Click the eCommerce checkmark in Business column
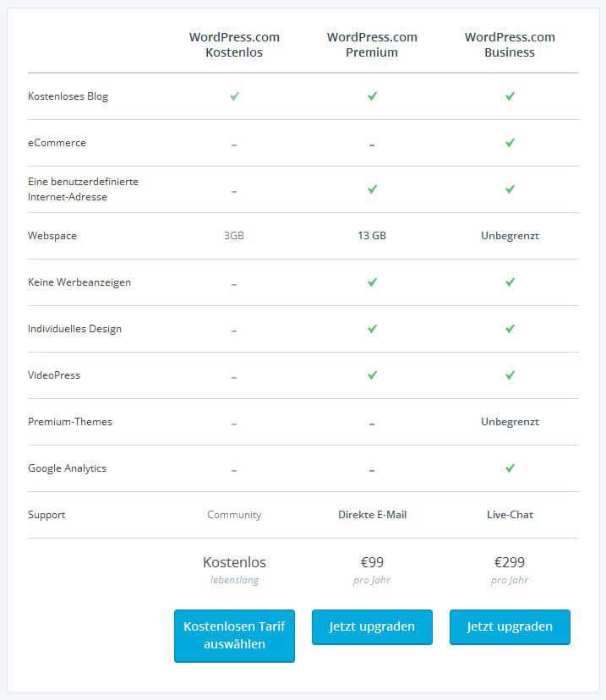This screenshot has width=606, height=700. pos(510,142)
